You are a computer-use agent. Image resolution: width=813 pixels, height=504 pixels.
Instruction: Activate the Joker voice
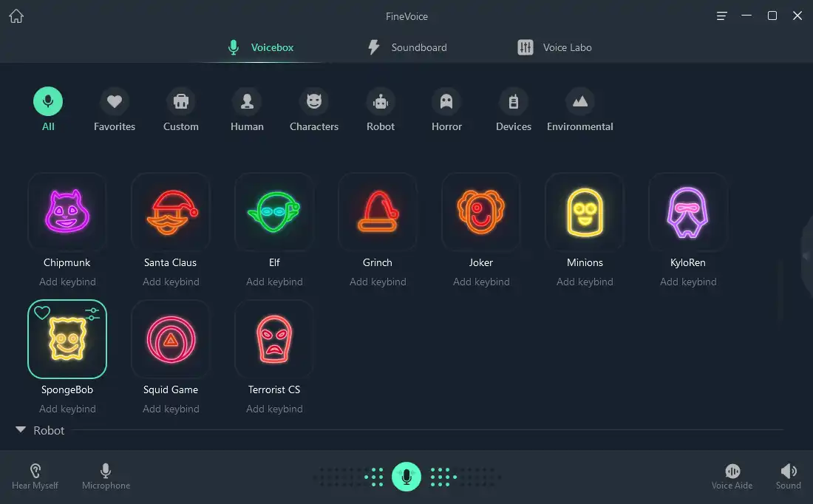click(x=481, y=212)
